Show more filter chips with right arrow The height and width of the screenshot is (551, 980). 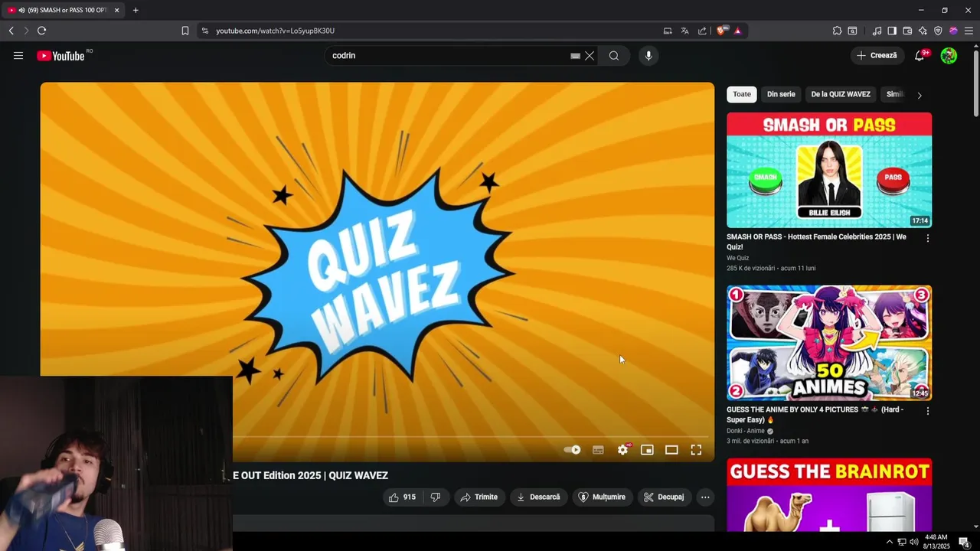coord(920,95)
